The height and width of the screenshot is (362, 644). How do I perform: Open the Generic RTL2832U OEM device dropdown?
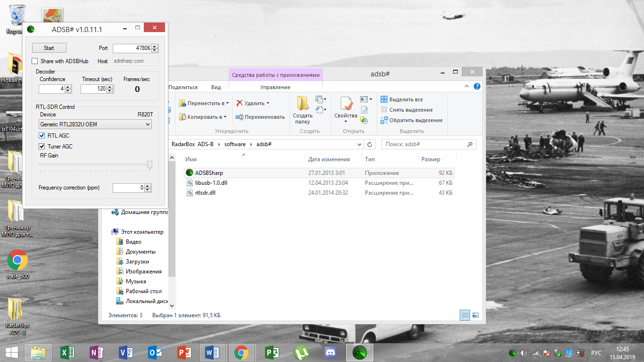pyautogui.click(x=95, y=124)
